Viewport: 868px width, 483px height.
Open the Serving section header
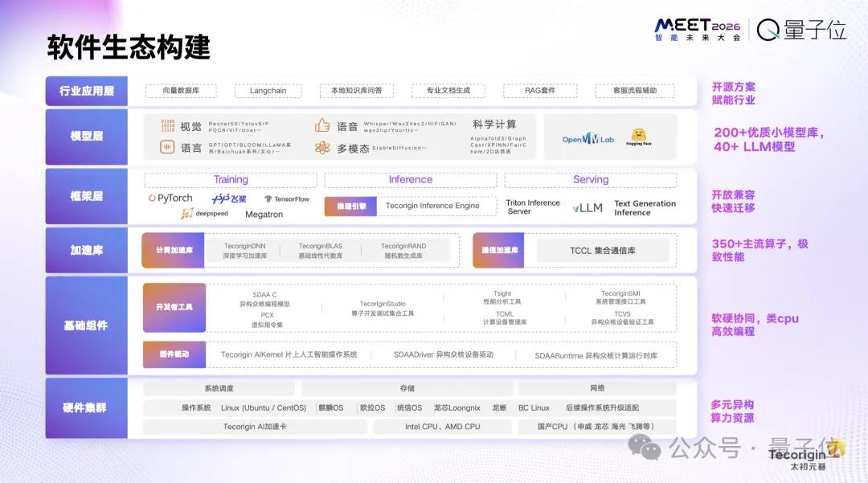point(591,179)
